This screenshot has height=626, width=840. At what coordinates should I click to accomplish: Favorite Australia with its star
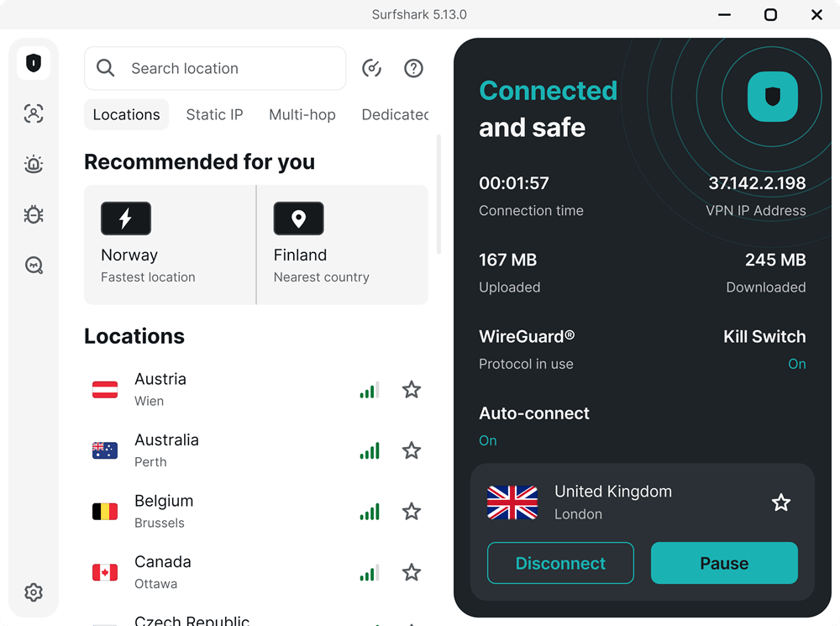(412, 450)
